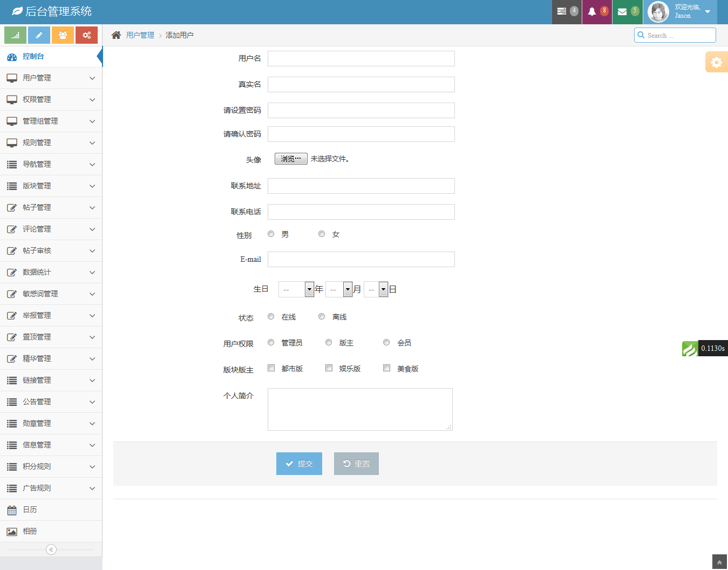Screen dimensions: 728x570
Task: Select the 男 gender radio button
Action: [x=271, y=234]
